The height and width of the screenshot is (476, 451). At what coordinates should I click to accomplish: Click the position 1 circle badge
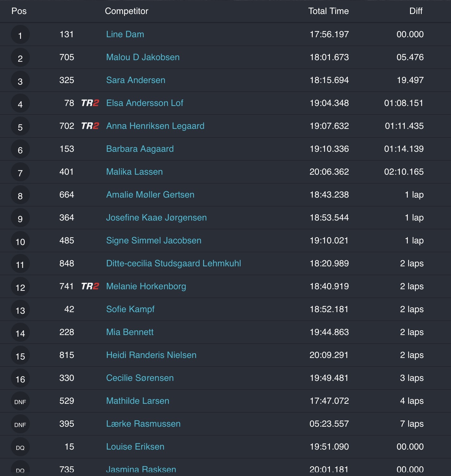(20, 35)
